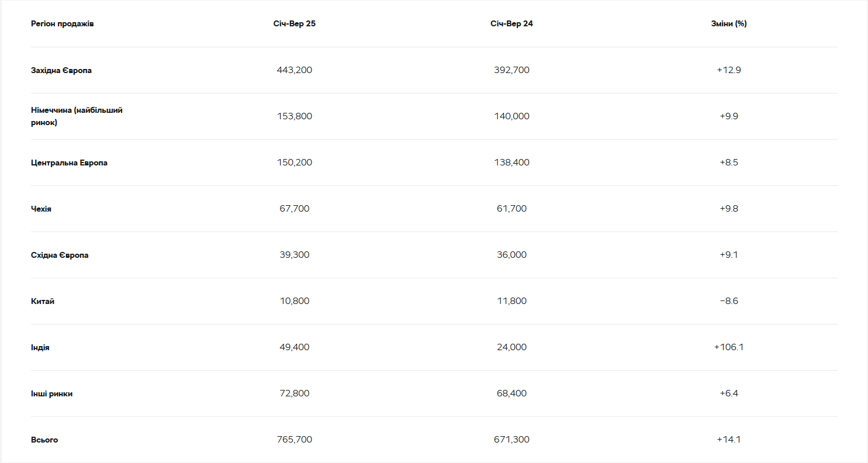
Task: Click the 'Чехія' row label
Action: [x=41, y=209]
